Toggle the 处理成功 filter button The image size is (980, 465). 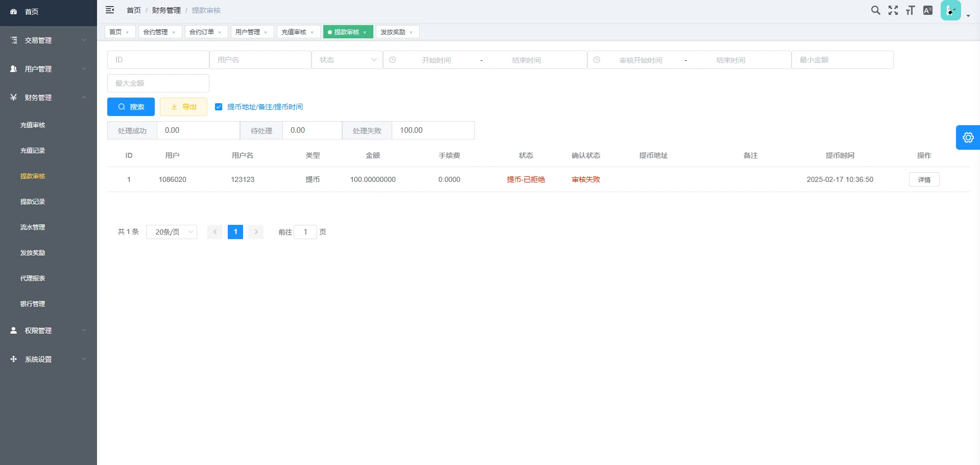point(131,130)
